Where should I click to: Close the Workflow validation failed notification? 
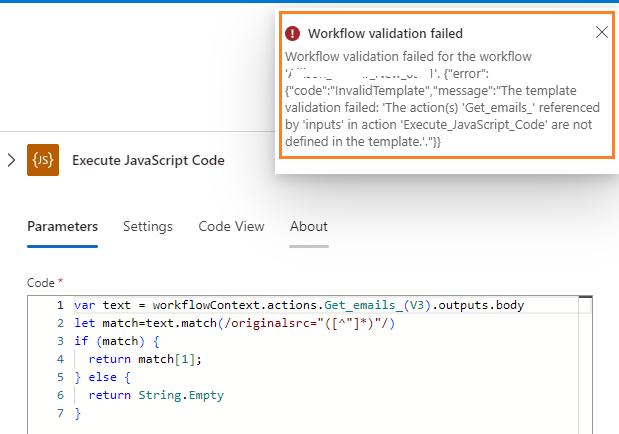[602, 32]
